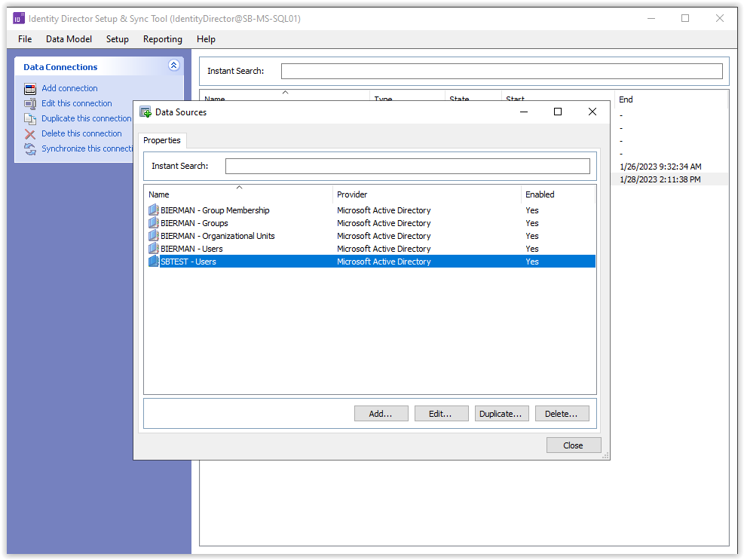Select the BIERMAN - Organizational Units row
This screenshot has width=744, height=560.
(x=370, y=235)
